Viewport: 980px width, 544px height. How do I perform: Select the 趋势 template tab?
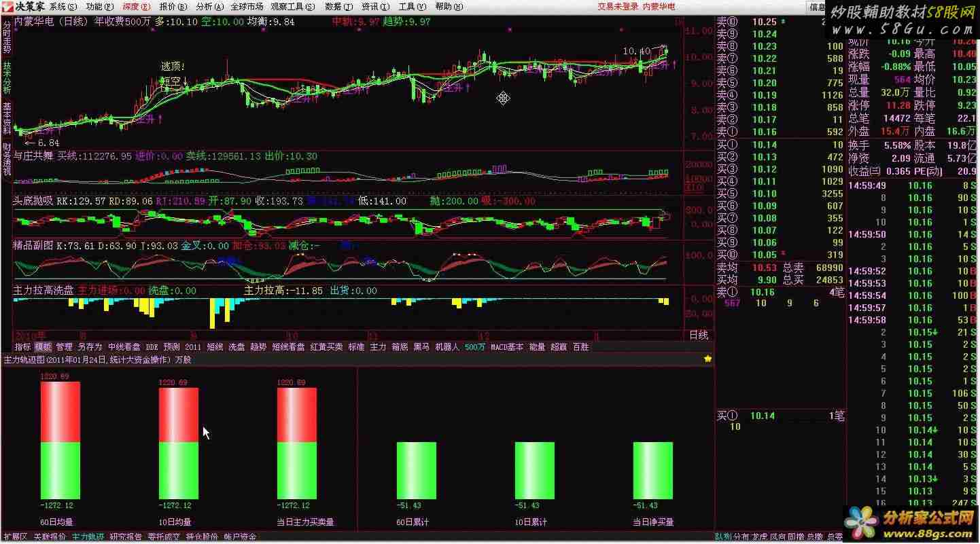[x=258, y=347]
